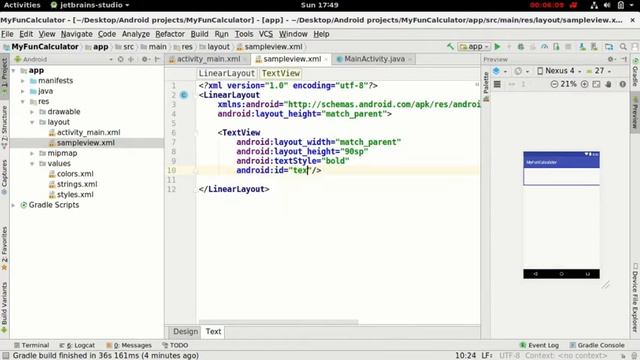Toggle the Build Variants tool window

(4, 308)
